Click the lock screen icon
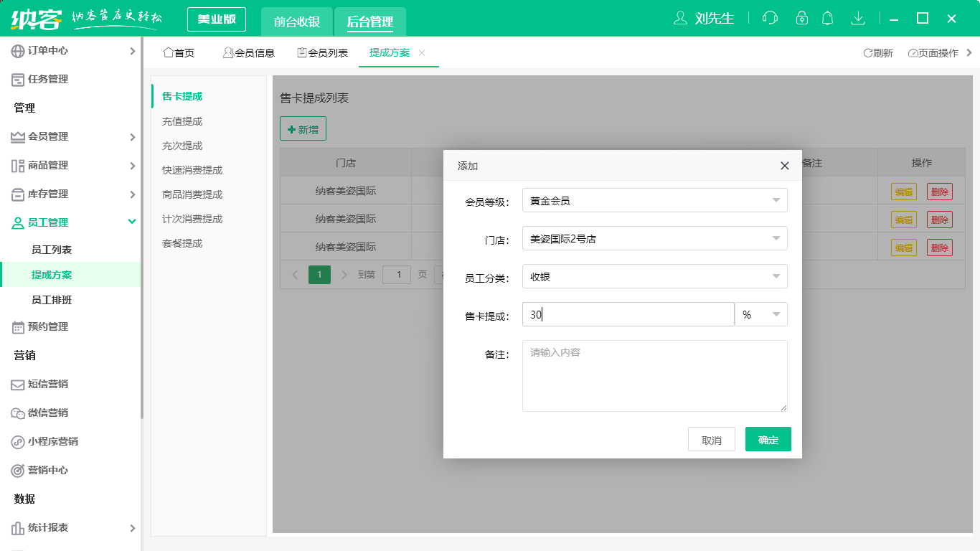Viewport: 980px width, 551px height. pos(802,18)
